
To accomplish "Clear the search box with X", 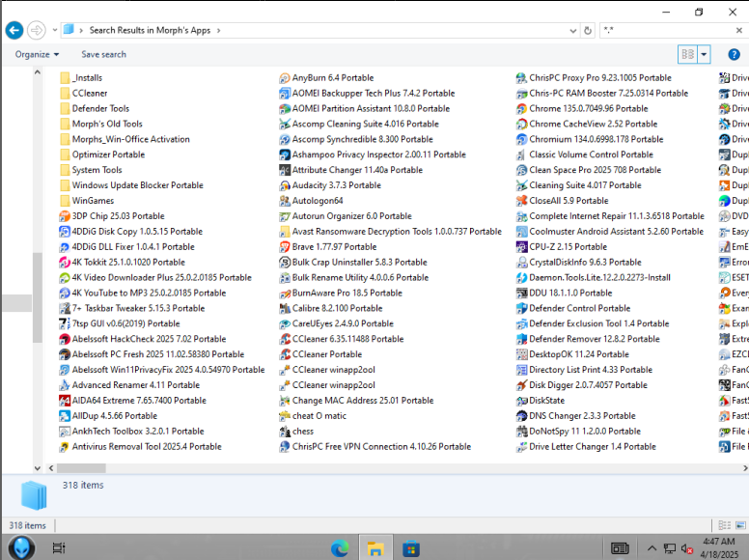I will 739,30.
